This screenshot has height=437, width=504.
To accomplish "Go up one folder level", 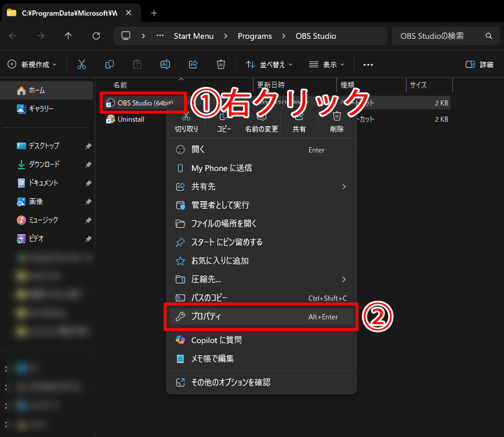I will pos(68,36).
